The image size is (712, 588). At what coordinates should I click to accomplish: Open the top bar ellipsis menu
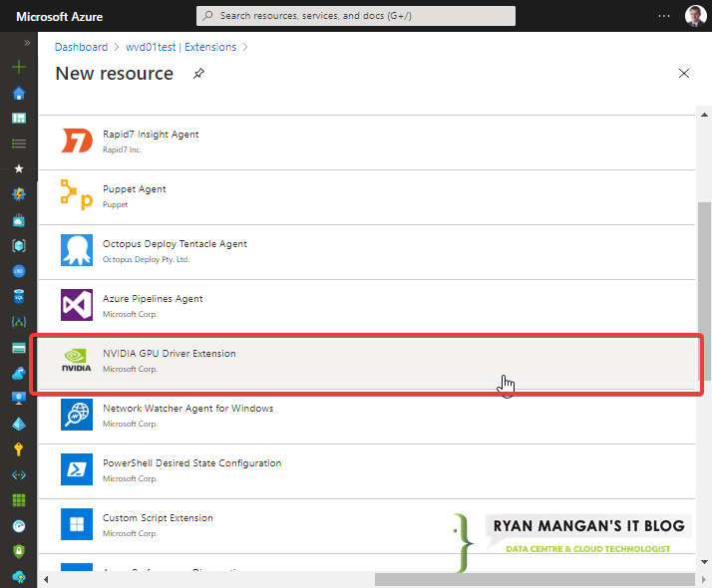664,16
